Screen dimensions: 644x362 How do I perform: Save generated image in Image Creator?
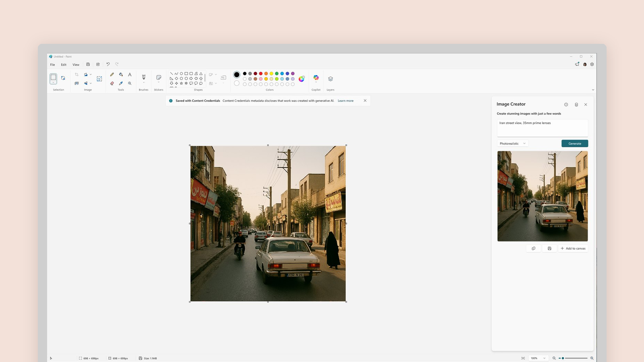(x=549, y=249)
